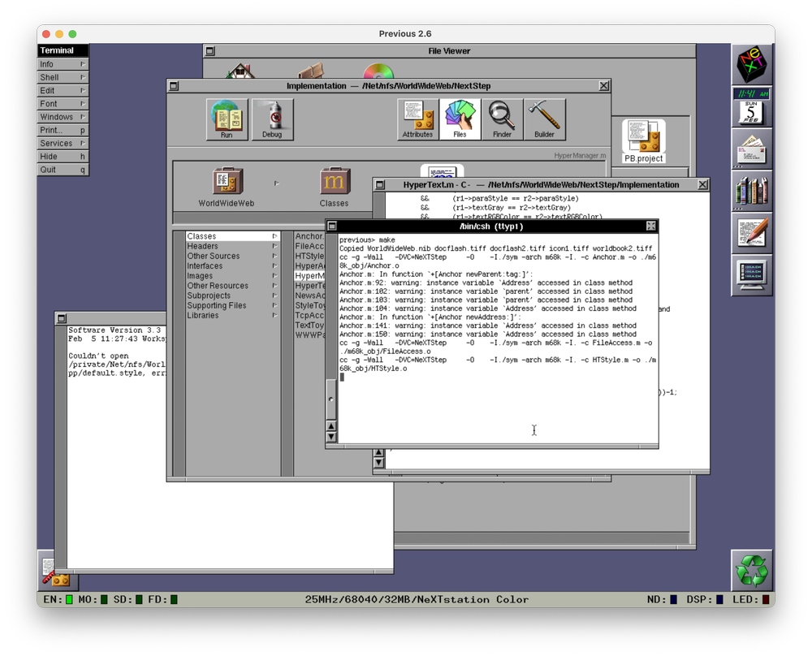Select the Classes briefcase icon
The height and width of the screenshot is (656, 812).
[335, 181]
